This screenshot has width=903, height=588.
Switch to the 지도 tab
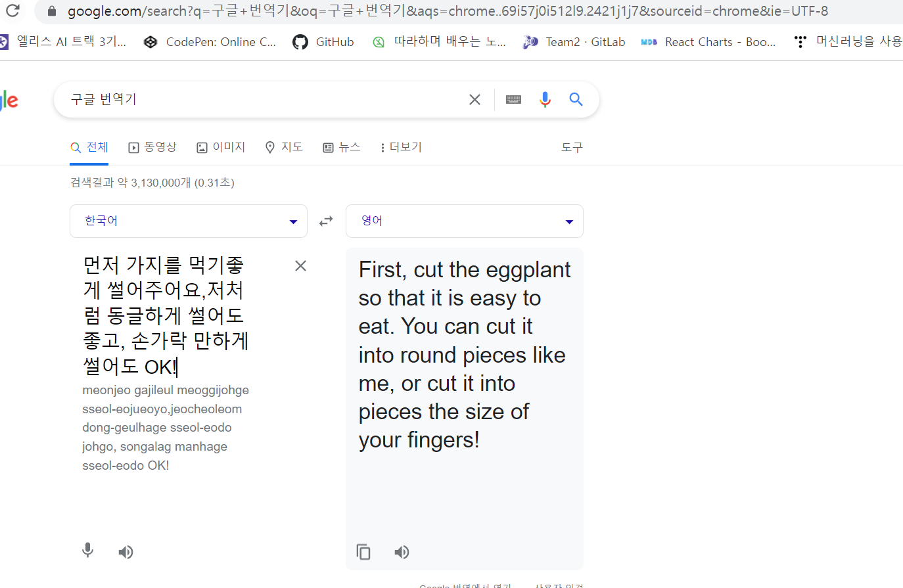(x=284, y=147)
